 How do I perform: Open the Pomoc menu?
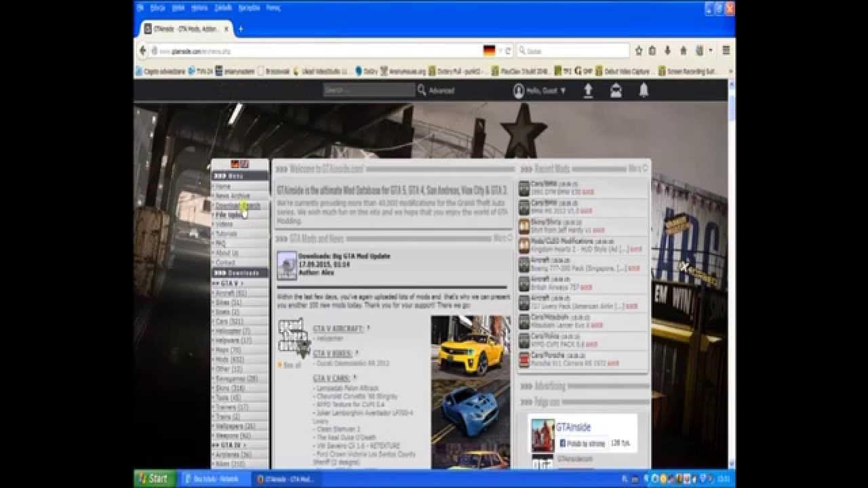pos(273,7)
